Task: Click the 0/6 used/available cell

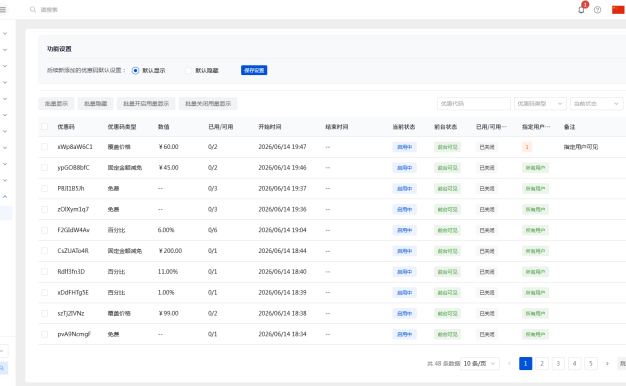Action: click(212, 230)
